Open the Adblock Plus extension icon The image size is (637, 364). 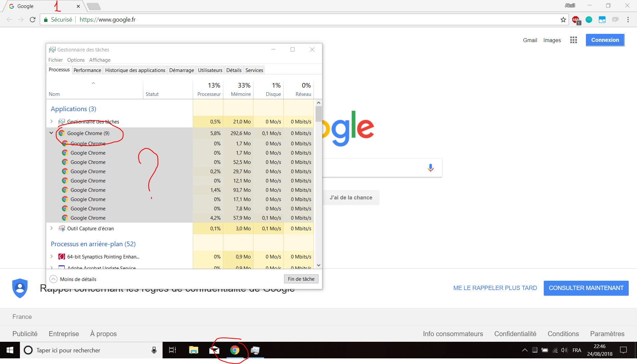[x=576, y=20]
